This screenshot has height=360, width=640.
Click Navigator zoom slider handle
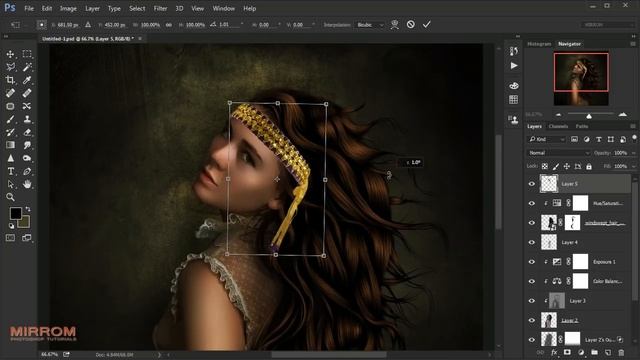click(x=589, y=116)
